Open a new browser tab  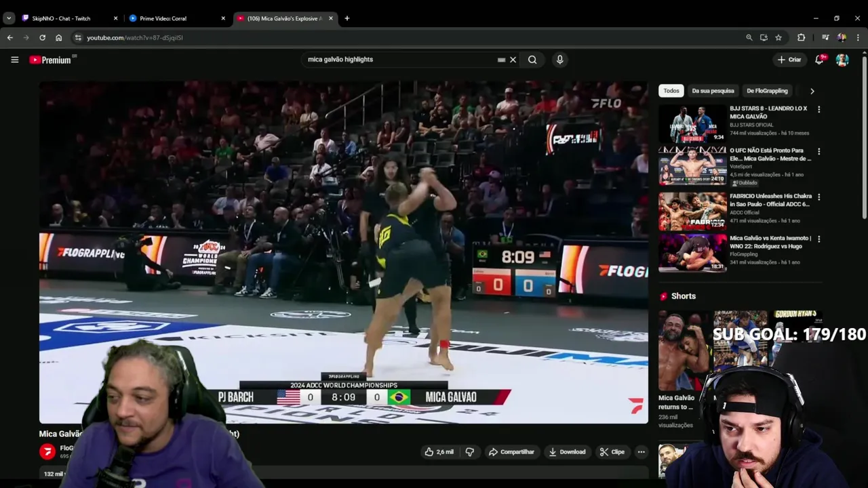point(347,18)
